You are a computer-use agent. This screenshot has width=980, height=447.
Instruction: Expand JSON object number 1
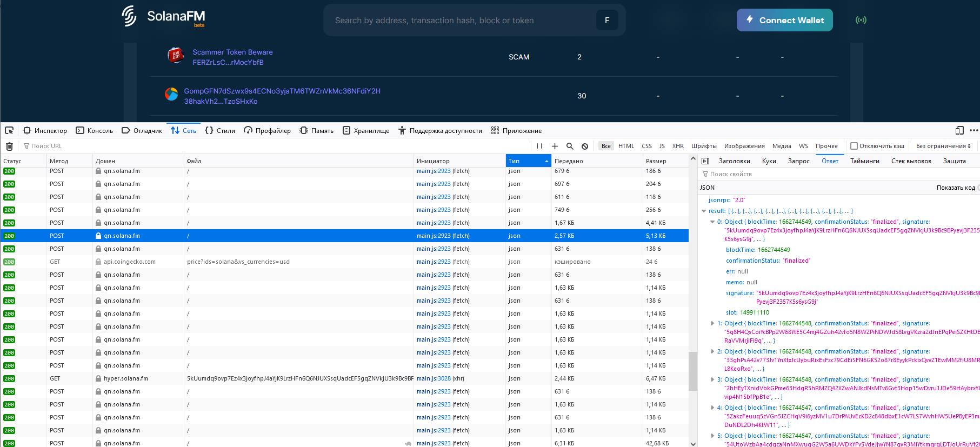pyautogui.click(x=712, y=323)
